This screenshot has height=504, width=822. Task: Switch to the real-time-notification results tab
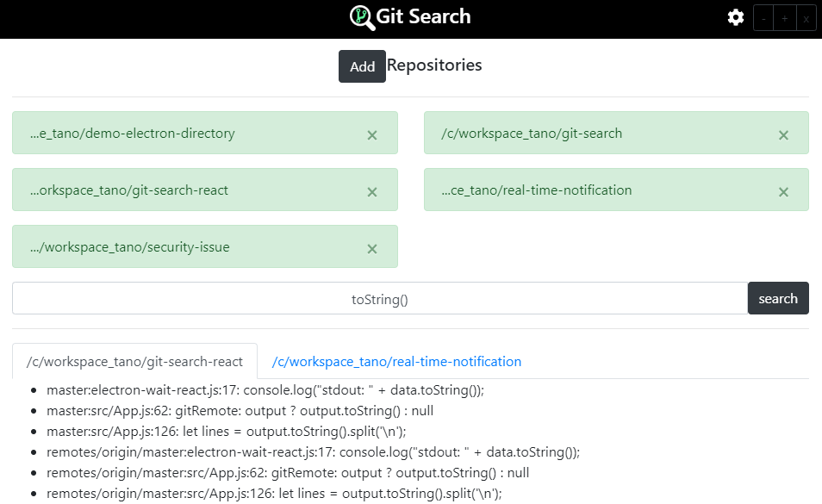tap(396, 361)
